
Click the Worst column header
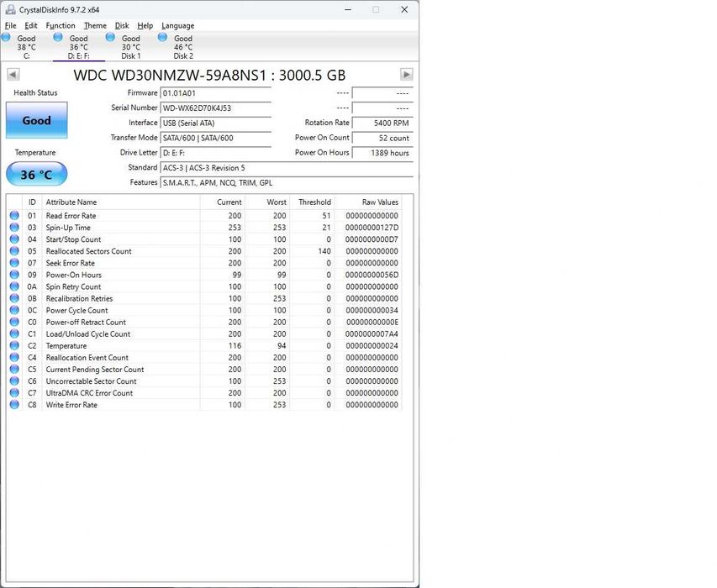point(267,202)
